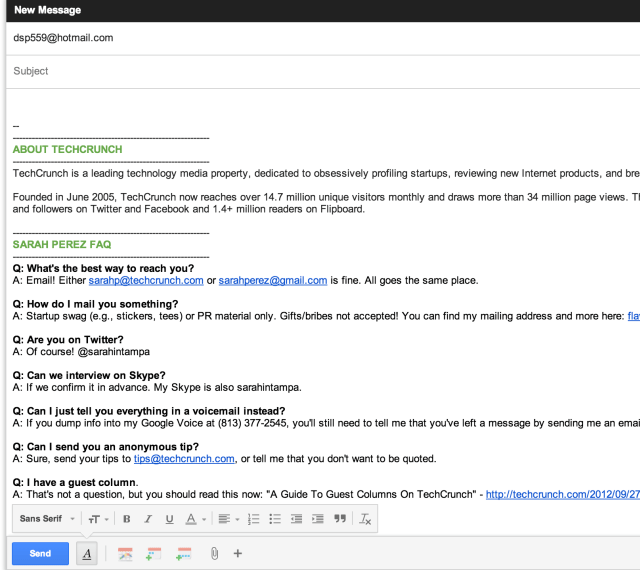Increase the indent level
The height and width of the screenshot is (570, 640).
318,519
